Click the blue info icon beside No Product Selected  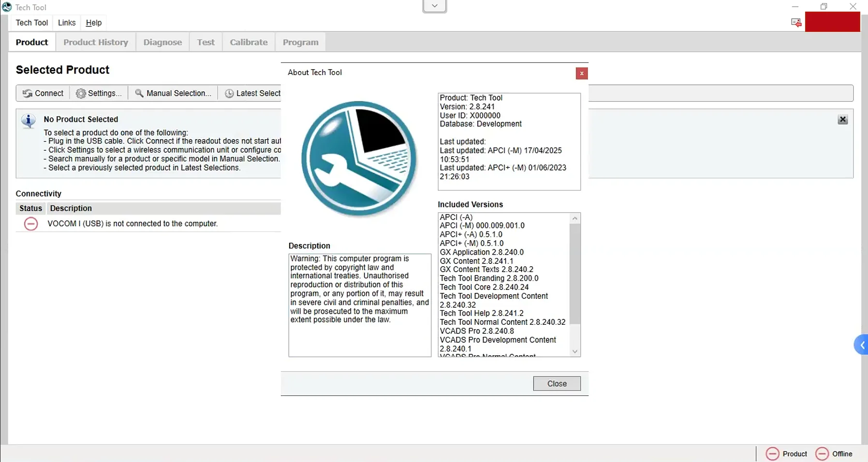29,121
